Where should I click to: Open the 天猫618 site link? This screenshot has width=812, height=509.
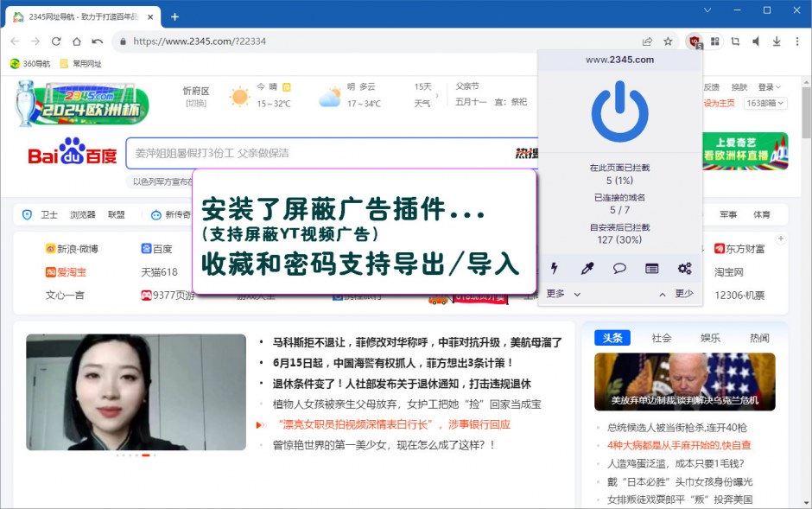click(160, 272)
